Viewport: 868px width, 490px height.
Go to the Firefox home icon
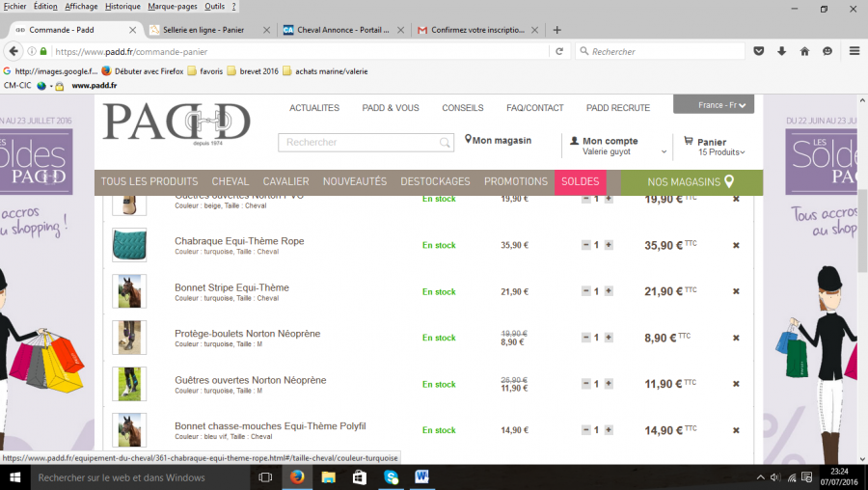pyautogui.click(x=804, y=51)
